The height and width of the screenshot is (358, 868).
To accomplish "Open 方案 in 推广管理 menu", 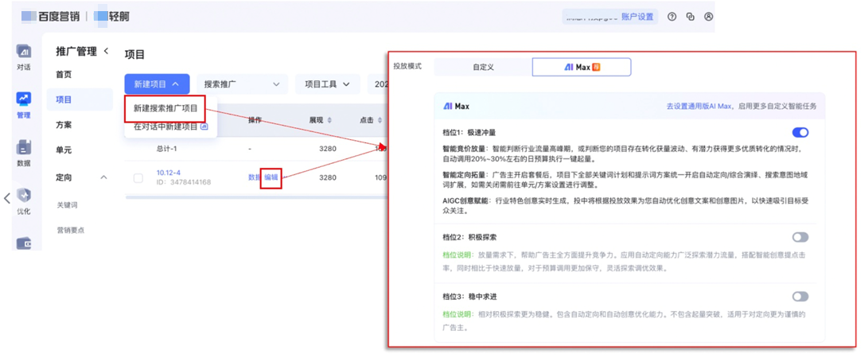I will coord(64,124).
